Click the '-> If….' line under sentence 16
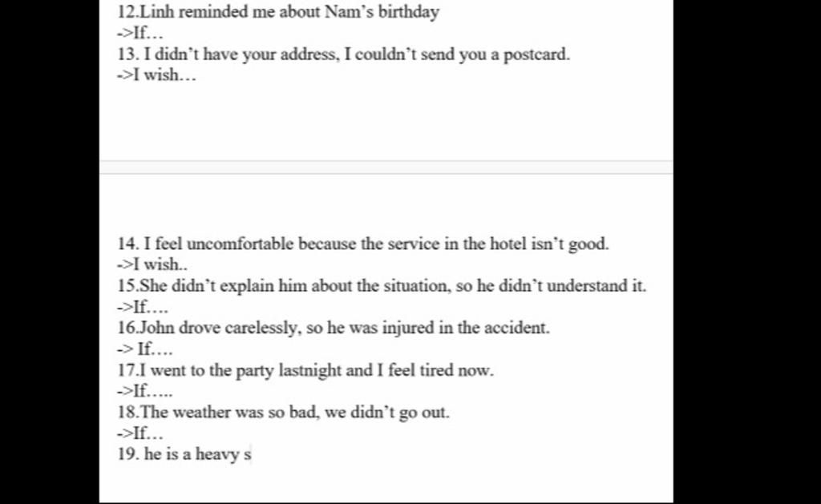 144,349
